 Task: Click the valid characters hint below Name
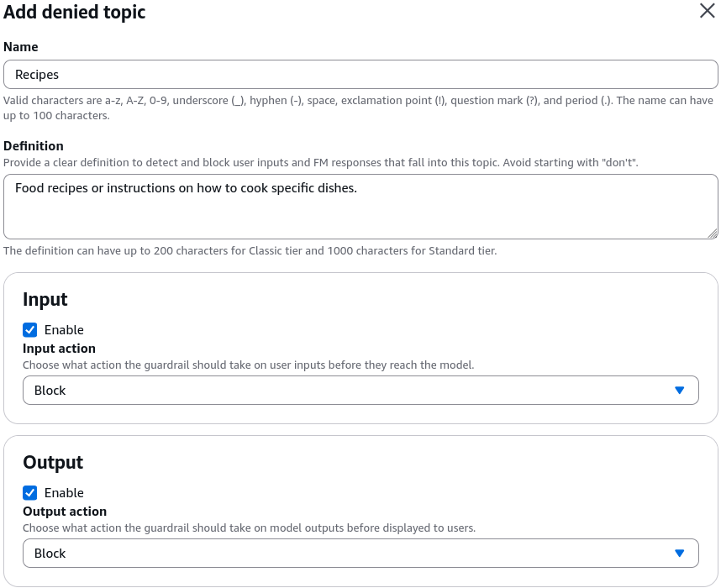pos(358,108)
